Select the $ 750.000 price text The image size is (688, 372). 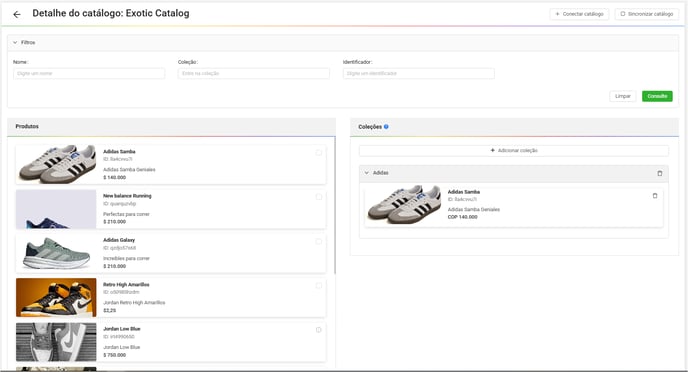(x=115, y=355)
